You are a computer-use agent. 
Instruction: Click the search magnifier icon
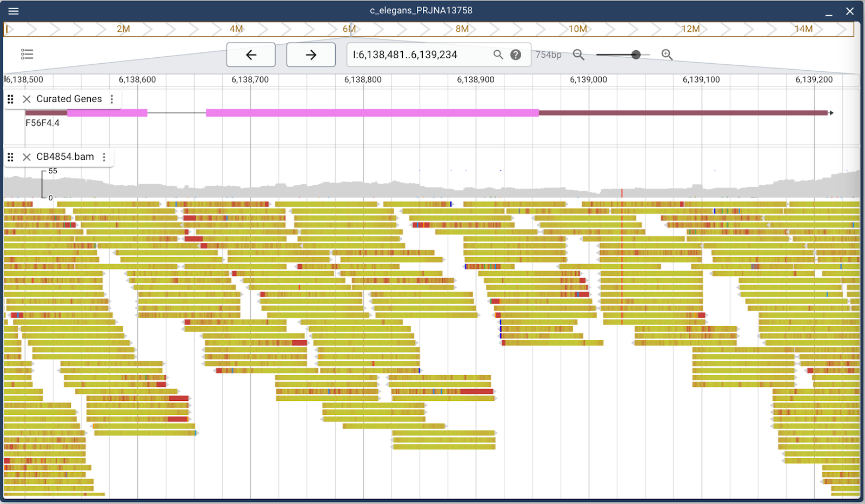tap(498, 55)
